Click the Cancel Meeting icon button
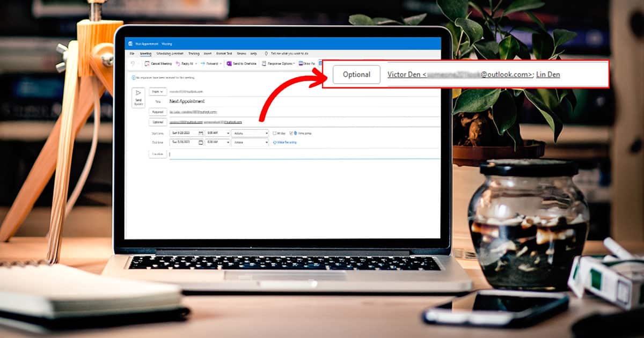 pyautogui.click(x=148, y=63)
